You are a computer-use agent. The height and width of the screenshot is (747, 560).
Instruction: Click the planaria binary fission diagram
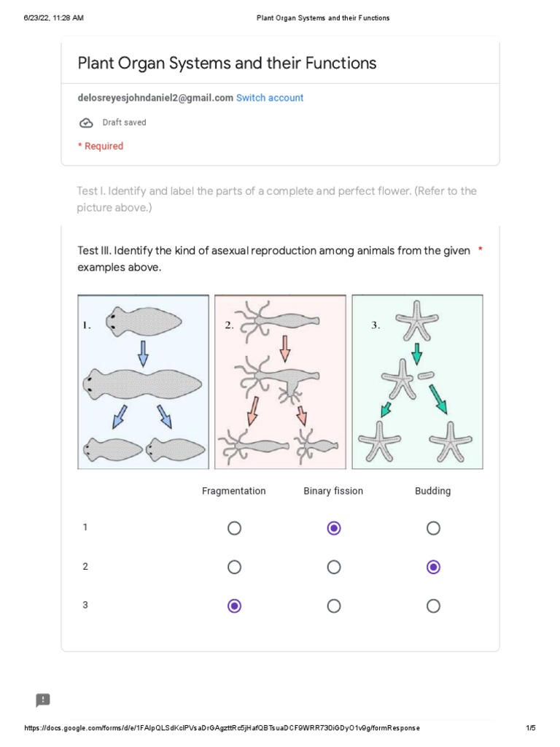[x=143, y=382]
